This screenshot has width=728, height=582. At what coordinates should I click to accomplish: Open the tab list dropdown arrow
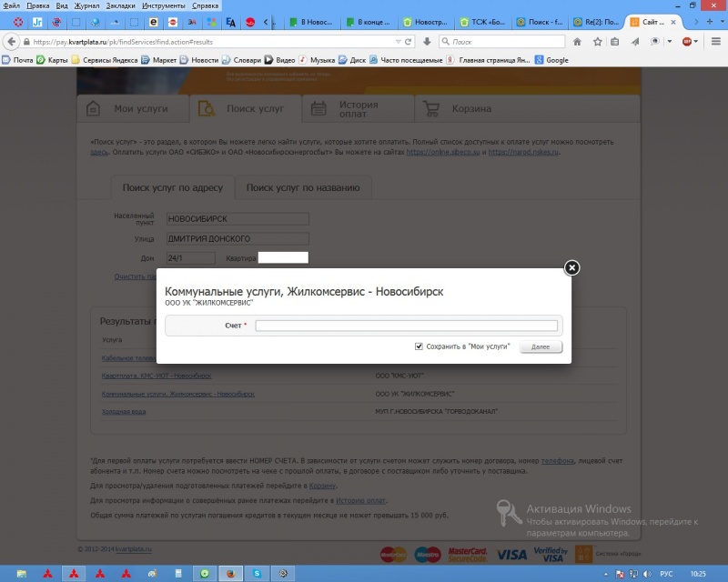pyautogui.click(x=723, y=22)
